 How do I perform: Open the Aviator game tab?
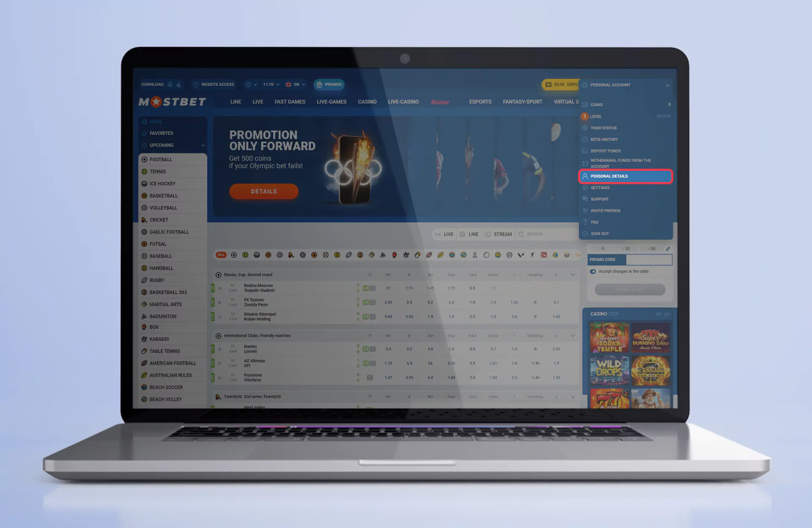(442, 102)
